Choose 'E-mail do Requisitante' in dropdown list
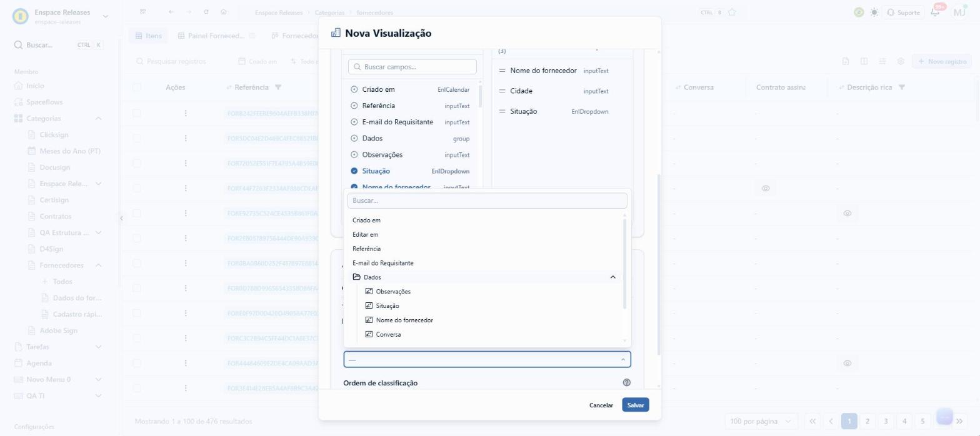Screen dimensions: 980x436 (x=382, y=263)
